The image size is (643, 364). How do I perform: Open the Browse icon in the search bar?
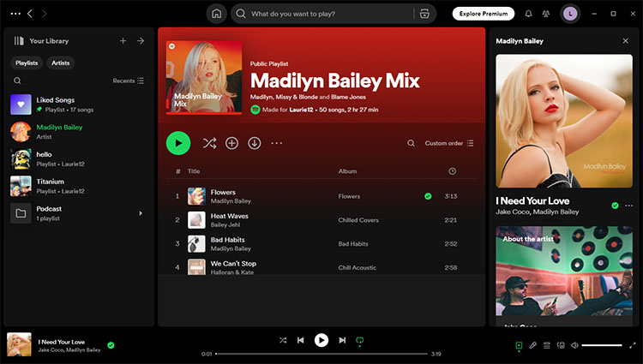[x=424, y=14]
